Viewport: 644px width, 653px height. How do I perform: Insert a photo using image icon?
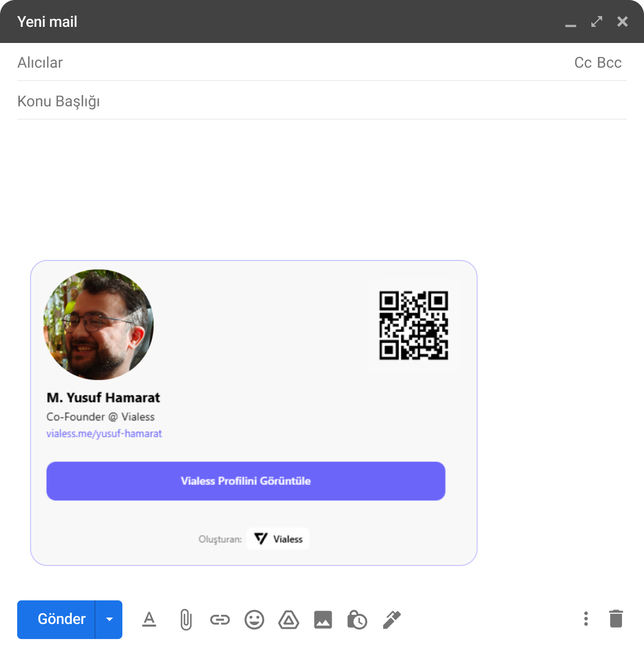click(x=323, y=620)
